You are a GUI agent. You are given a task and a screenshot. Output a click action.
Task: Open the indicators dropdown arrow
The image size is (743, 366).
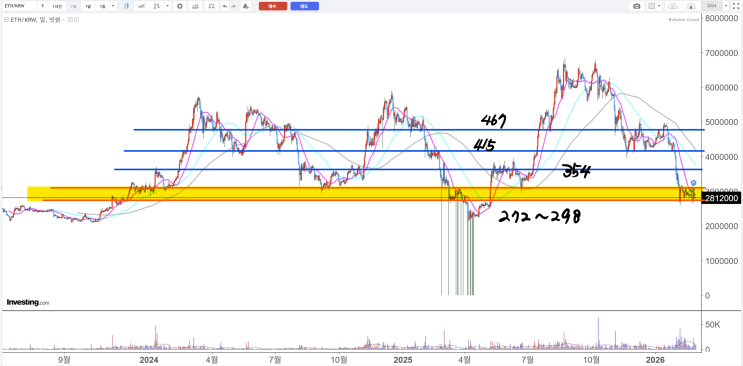168,6
